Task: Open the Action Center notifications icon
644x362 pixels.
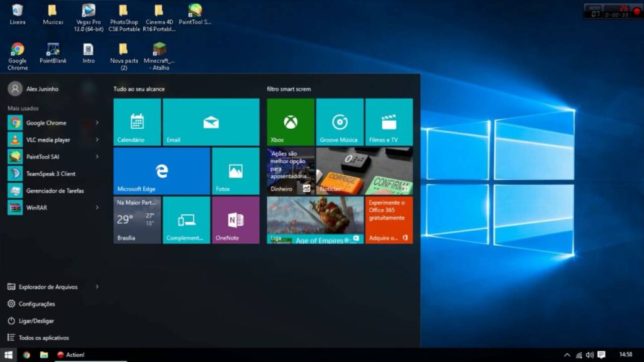Action: coord(601,355)
